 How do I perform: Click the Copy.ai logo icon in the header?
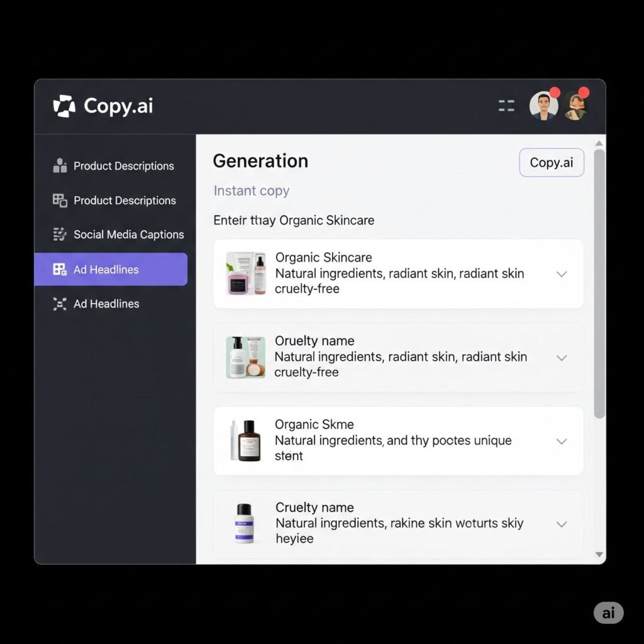pos(64,106)
